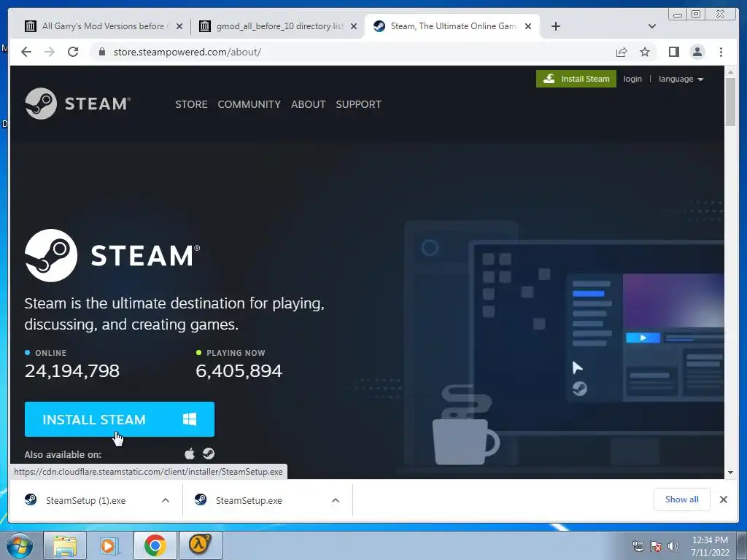
Task: Click the Action Center flag tray icon
Action: click(656, 546)
